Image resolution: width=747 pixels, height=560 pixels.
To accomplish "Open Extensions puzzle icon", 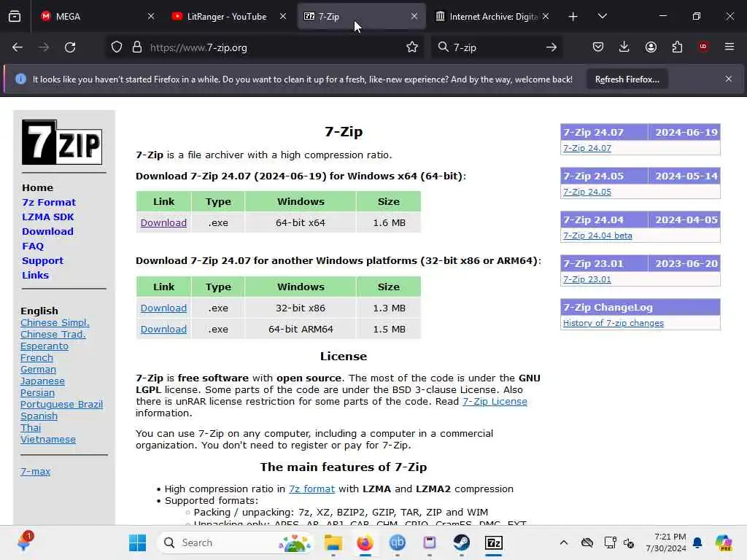I will click(x=677, y=47).
